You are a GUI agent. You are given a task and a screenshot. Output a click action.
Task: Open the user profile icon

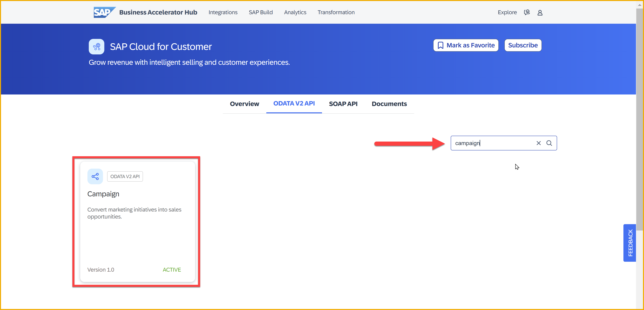point(540,13)
